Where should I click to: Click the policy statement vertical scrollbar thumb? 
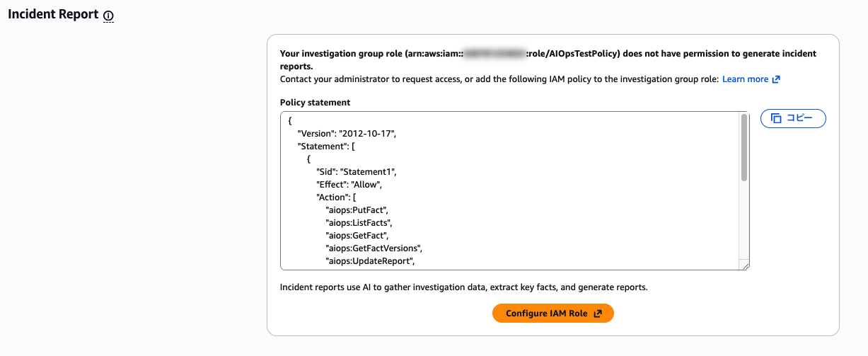[x=744, y=147]
